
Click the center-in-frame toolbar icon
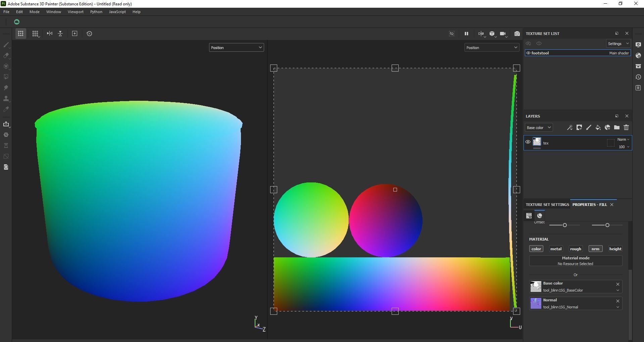[75, 34]
